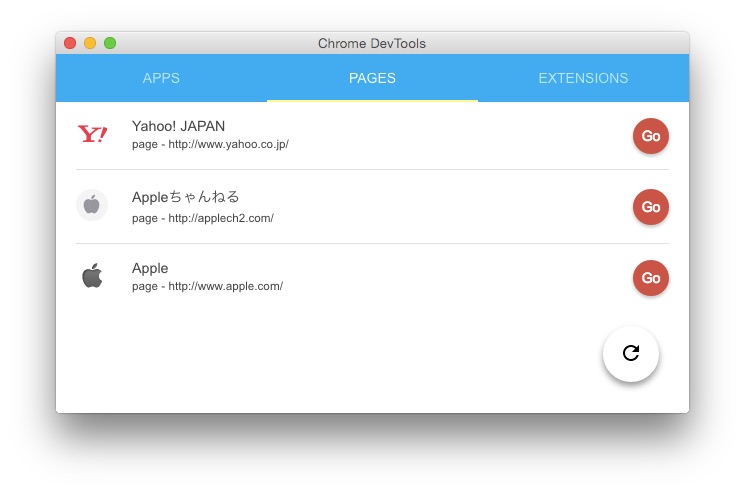Click the http://www.apple.com/ URL text

(226, 286)
